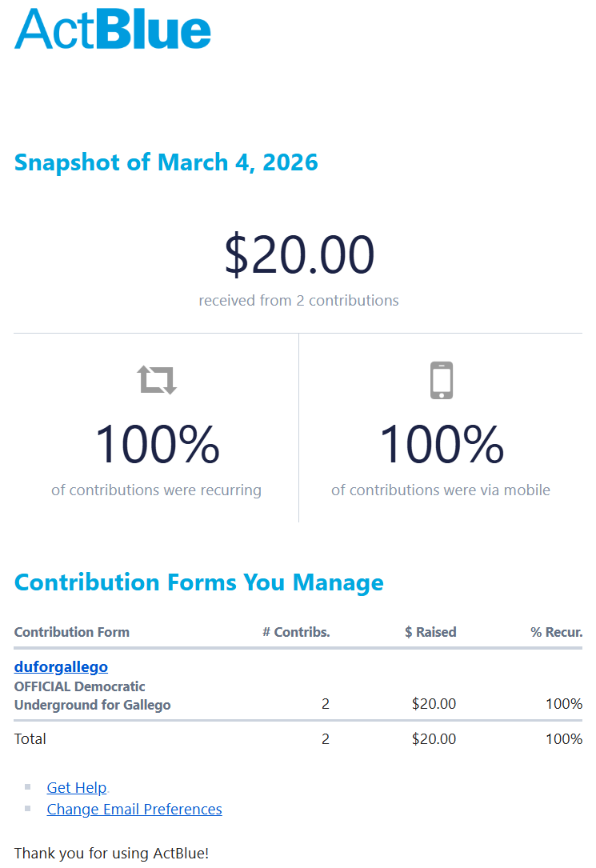
Task: Click the Total row label
Action: (x=30, y=739)
